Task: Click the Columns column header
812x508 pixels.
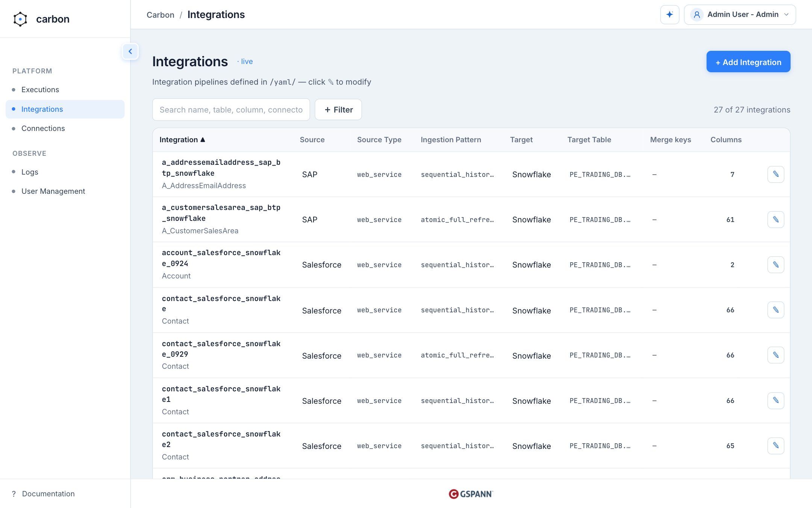Action: [x=726, y=140]
